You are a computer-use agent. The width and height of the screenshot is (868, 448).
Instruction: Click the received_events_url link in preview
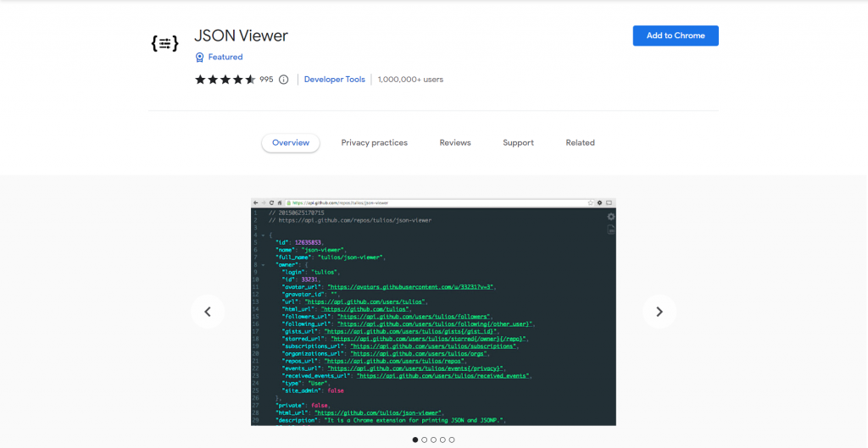[443, 375]
